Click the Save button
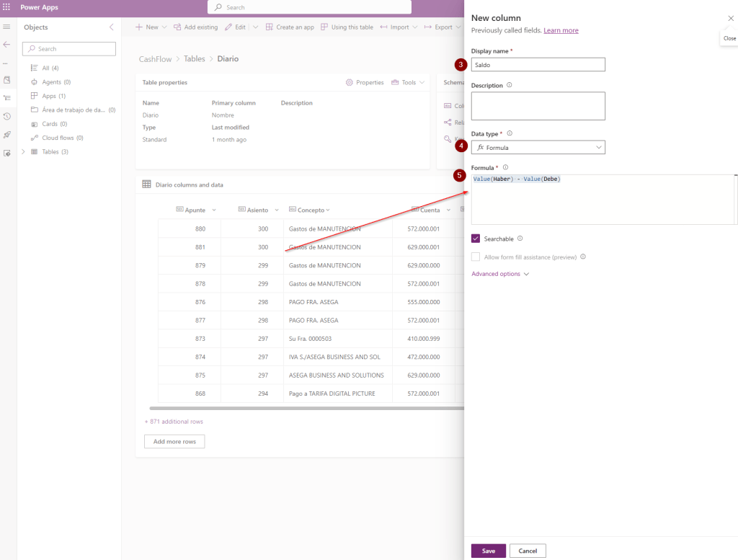Viewport: 738px width, 560px height. 488,551
